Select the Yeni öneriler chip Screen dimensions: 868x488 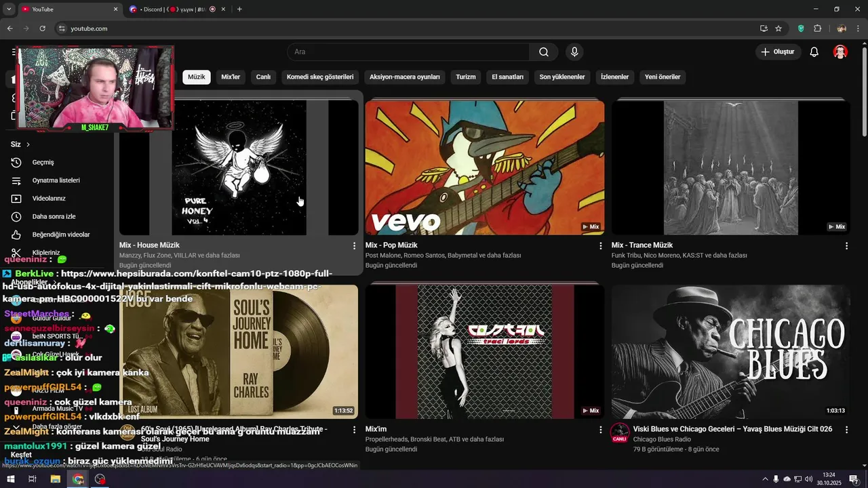(663, 77)
